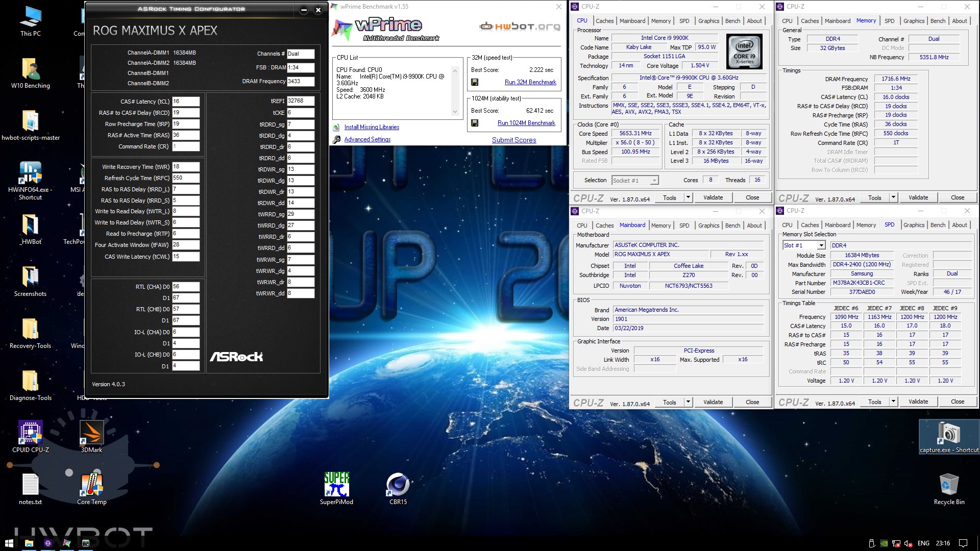980x551 pixels.
Task: Click HWBot.org logo in wPrime
Action: 520,27
